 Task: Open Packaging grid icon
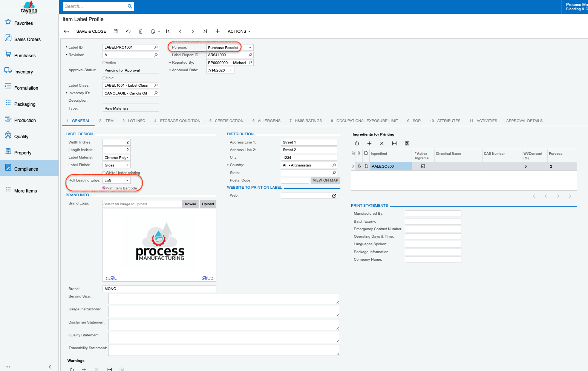[8, 102]
